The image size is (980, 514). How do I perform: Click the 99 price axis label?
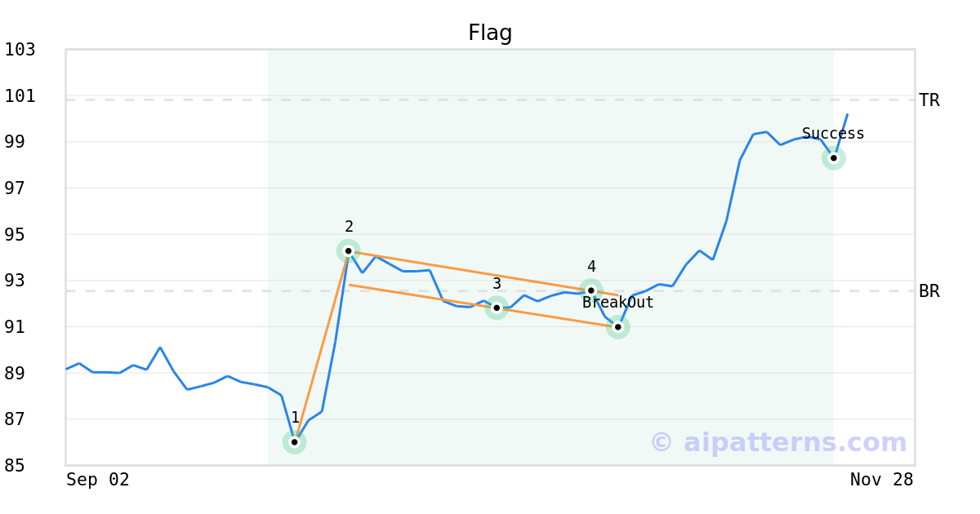click(x=20, y=142)
